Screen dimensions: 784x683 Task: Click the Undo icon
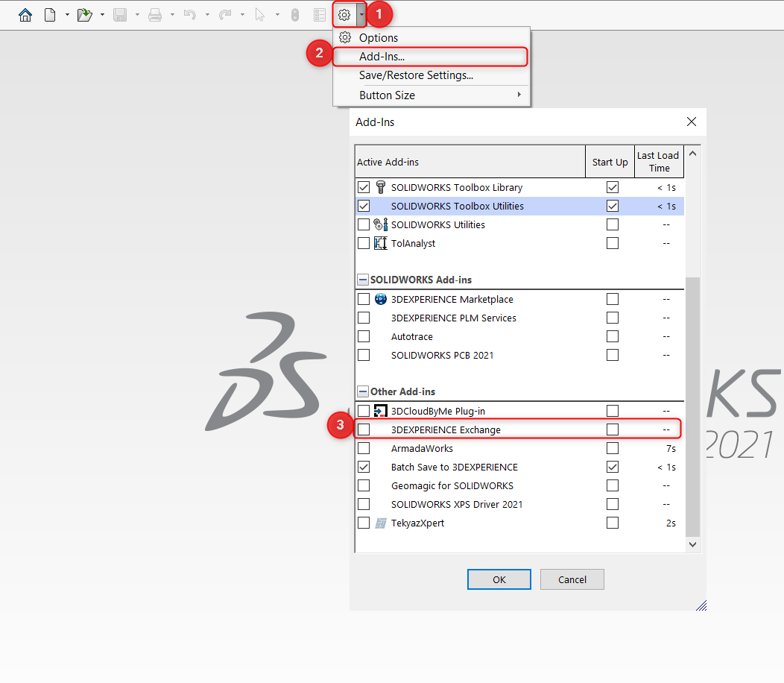[190, 15]
